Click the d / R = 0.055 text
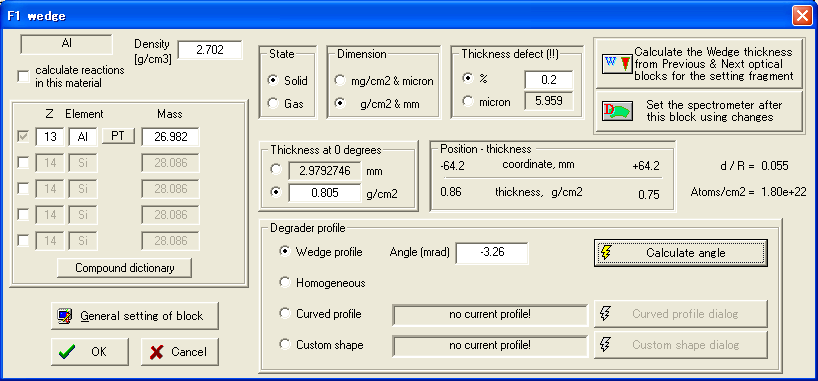Screen dimensions: 818x381 (x=753, y=166)
